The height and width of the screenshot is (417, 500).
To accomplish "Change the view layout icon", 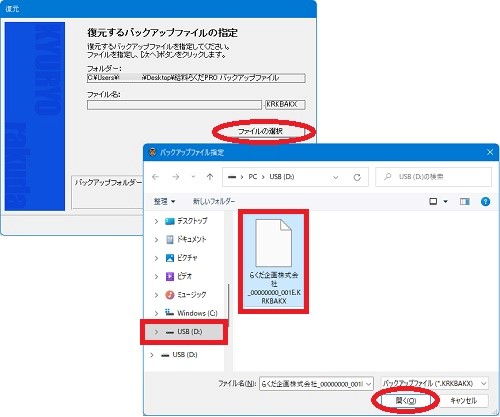I will (433, 201).
